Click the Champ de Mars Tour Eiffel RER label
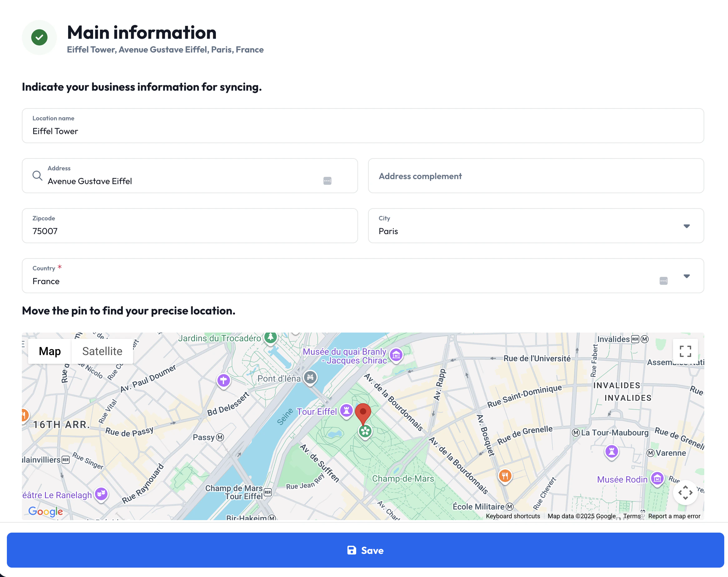 tap(234, 492)
